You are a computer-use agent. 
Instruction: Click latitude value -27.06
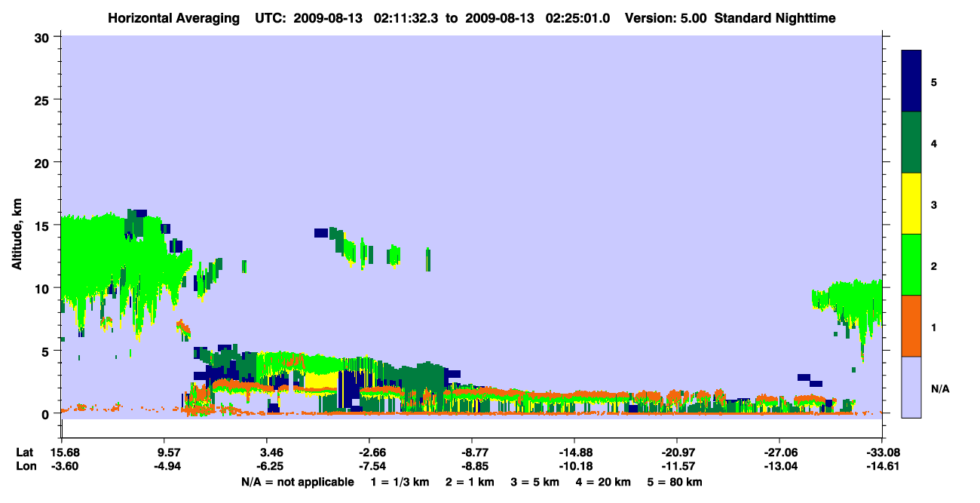[779, 452]
